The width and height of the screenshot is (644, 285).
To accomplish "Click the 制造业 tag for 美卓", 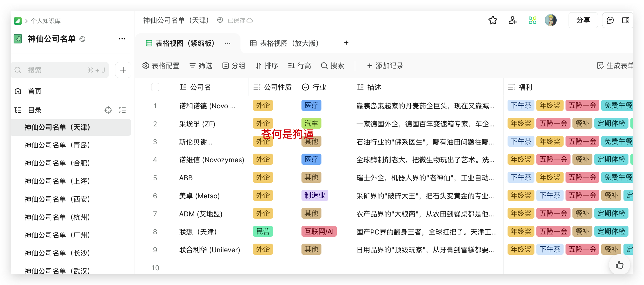I will 315,195.
